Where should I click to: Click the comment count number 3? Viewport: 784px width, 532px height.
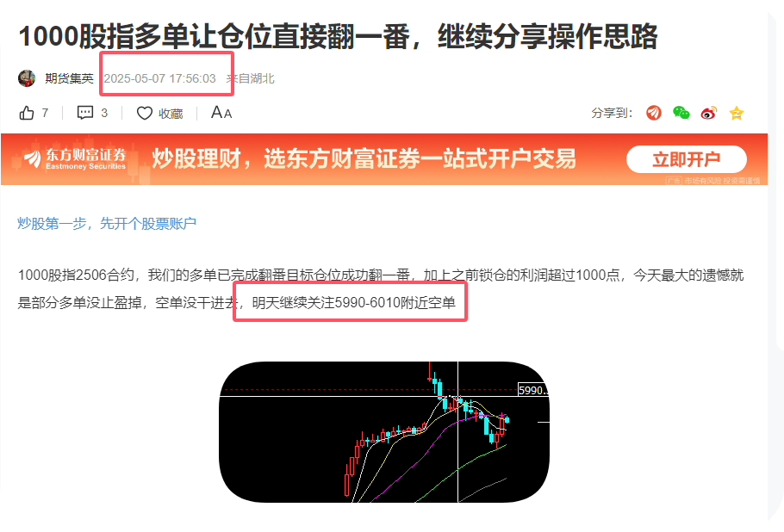[x=104, y=113]
